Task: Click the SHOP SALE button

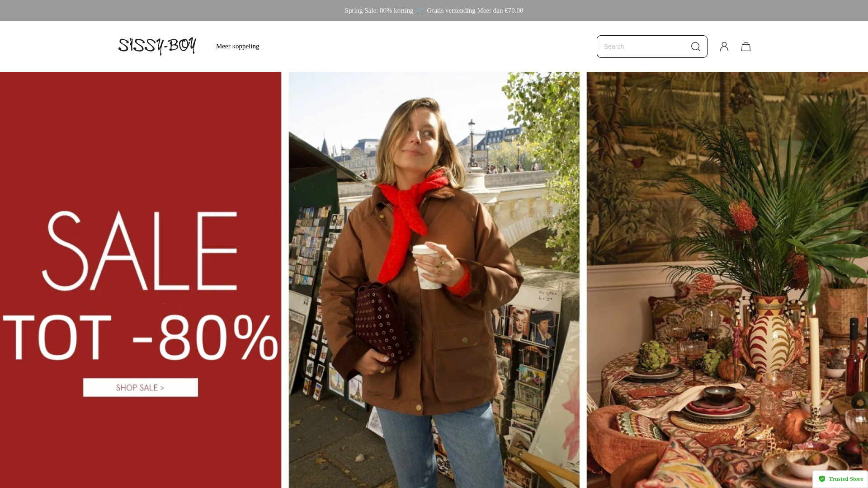Action: tap(140, 388)
